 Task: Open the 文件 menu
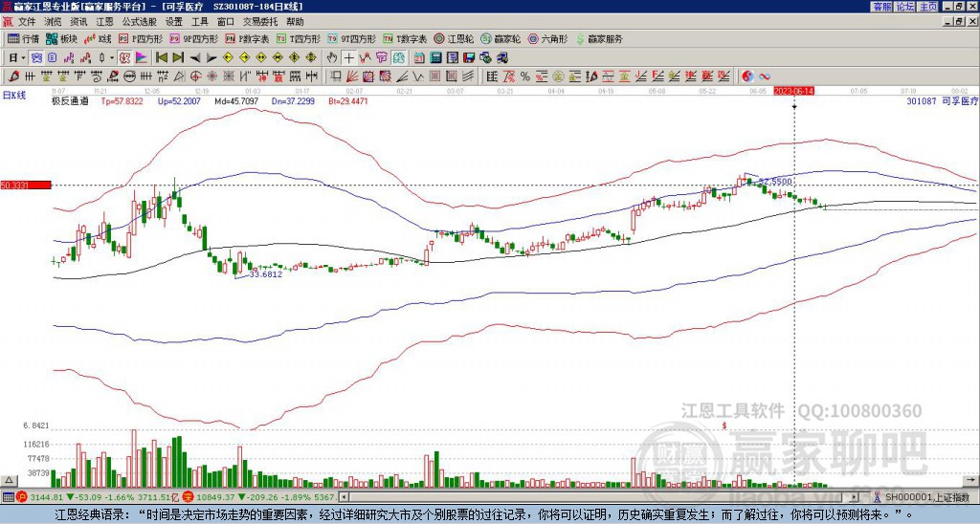coord(27,22)
